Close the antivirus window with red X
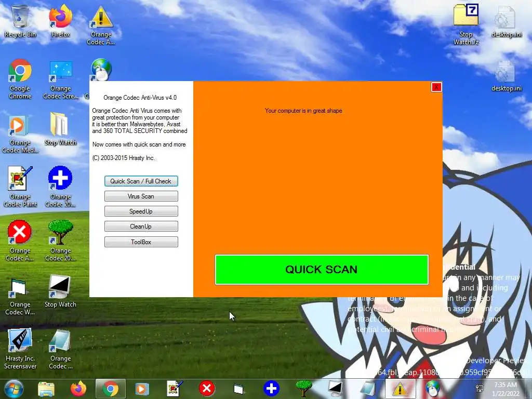 (x=436, y=87)
